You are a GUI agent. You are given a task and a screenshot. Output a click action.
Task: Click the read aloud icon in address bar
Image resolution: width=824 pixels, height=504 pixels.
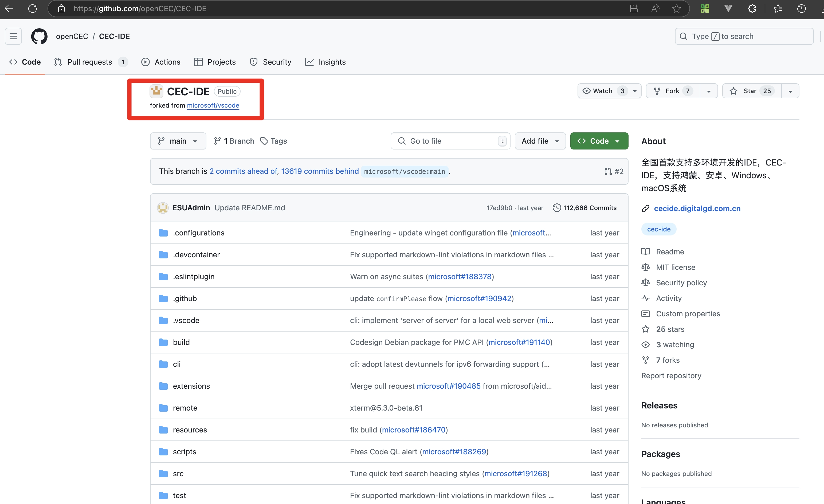656,8
